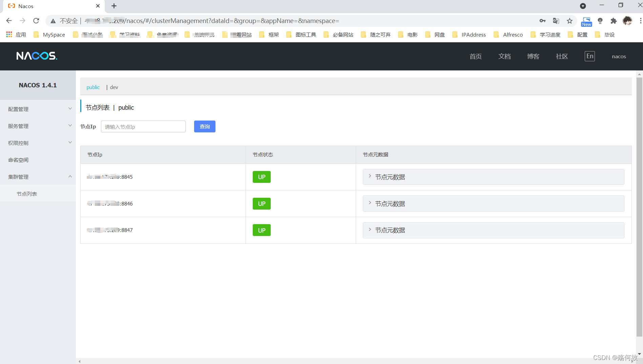Go to 首页 in the top navigation
This screenshot has width=643, height=364.
coord(476,56)
